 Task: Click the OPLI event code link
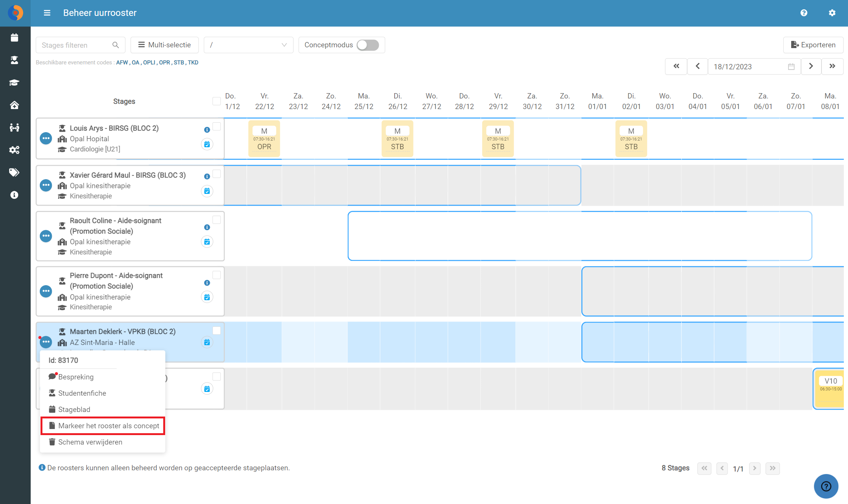pos(149,62)
